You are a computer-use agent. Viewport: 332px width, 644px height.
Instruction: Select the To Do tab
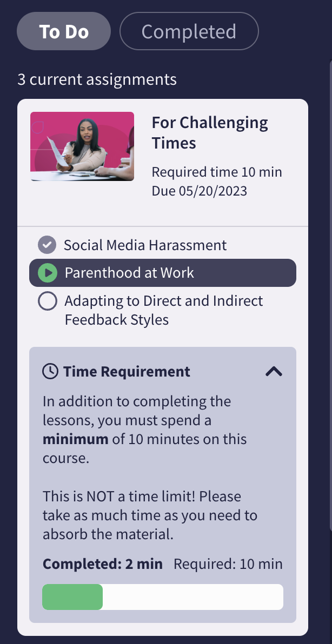pyautogui.click(x=63, y=31)
